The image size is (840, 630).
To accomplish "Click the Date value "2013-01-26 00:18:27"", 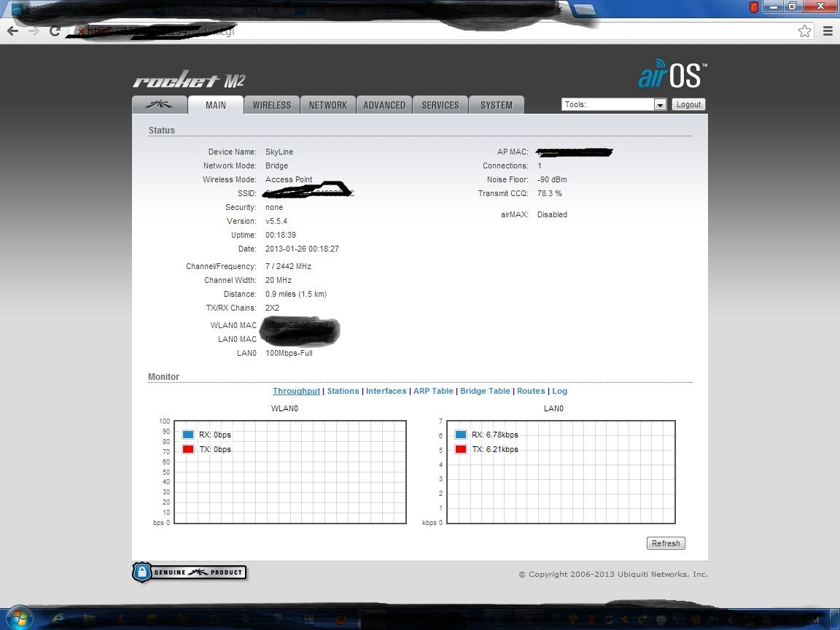I will (x=302, y=249).
